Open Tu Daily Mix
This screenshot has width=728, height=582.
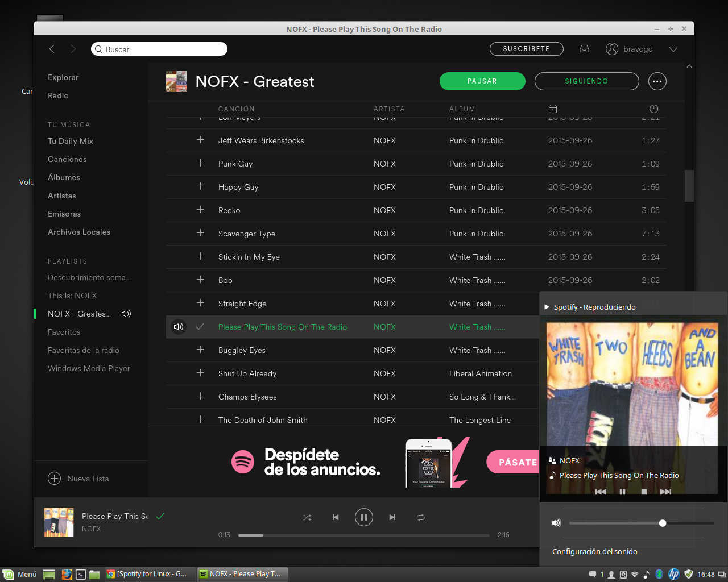tap(71, 141)
